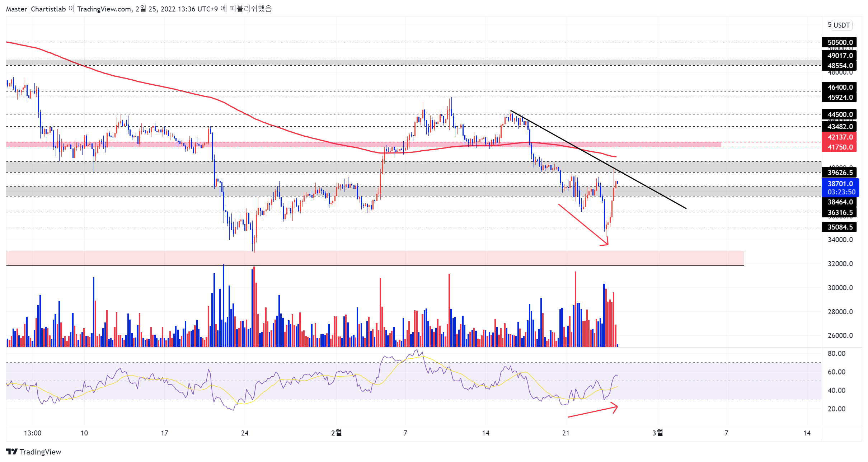Viewport: 868px width, 462px height.
Task: Select the 43482.0 price label
Action: [839, 127]
